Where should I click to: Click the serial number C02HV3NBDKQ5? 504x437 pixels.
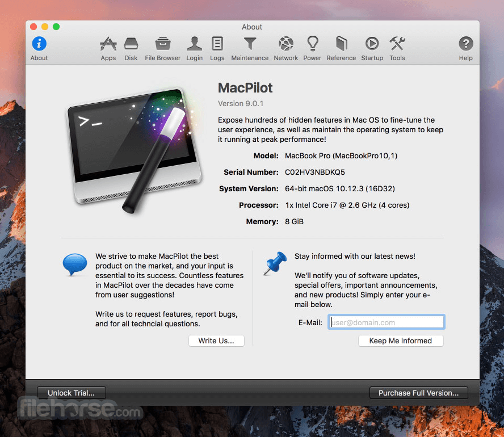314,172
